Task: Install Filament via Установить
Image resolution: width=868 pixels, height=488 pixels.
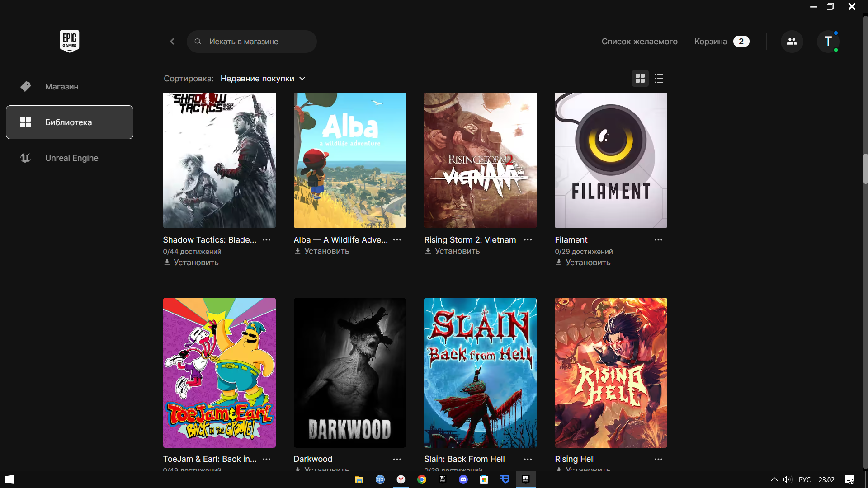Action: (583, 263)
